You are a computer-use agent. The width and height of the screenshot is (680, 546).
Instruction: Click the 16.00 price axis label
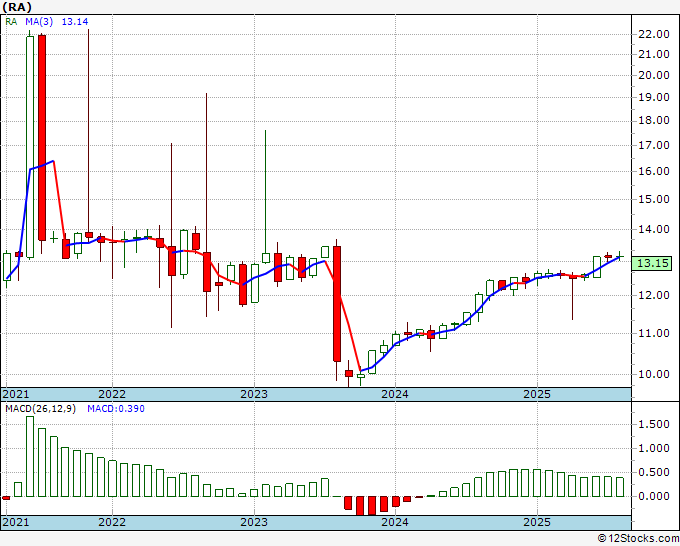coord(654,171)
